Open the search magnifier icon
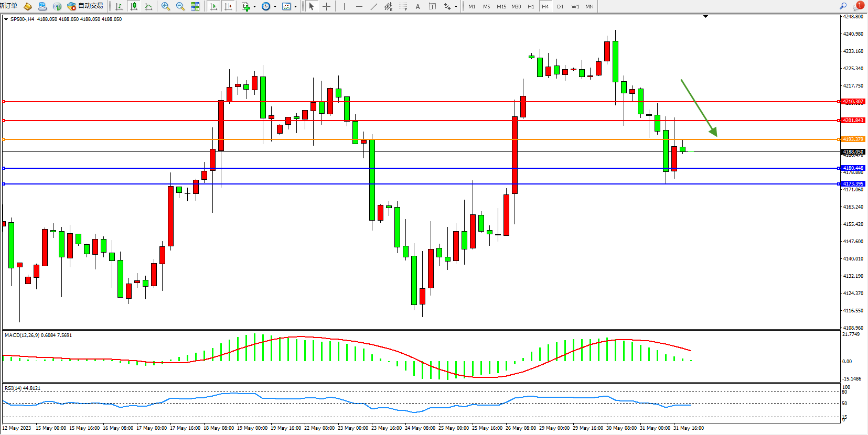 (x=843, y=6)
